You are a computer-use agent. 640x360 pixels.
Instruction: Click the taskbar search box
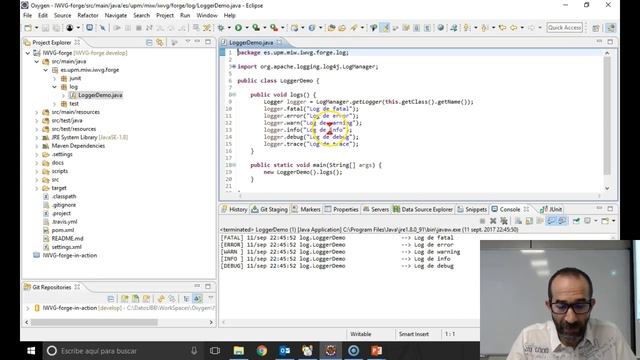point(123,351)
